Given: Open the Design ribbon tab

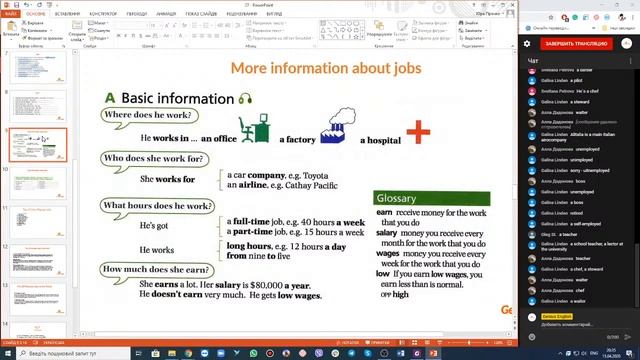Looking at the screenshot, I should coord(103,14).
